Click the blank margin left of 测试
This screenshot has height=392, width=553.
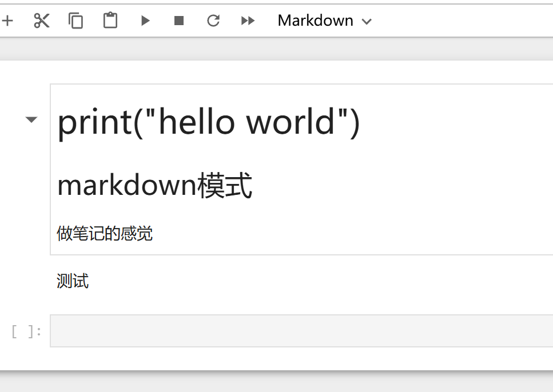coord(26,281)
